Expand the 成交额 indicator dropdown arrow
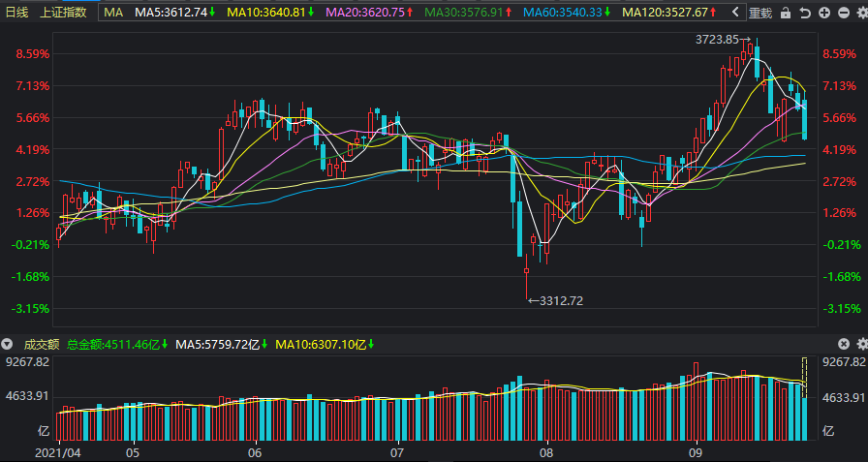The width and height of the screenshot is (868, 462). pos(7,344)
